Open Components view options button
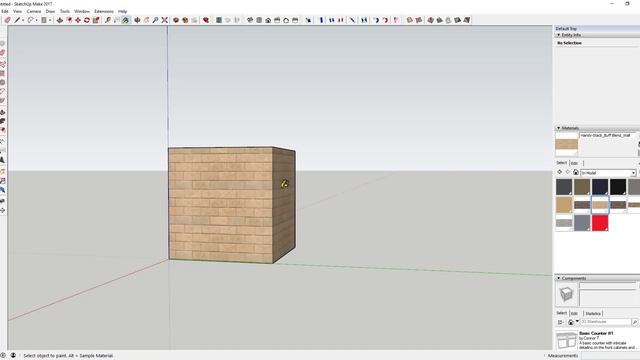Image resolution: width=640 pixels, height=360 pixels. click(560, 322)
